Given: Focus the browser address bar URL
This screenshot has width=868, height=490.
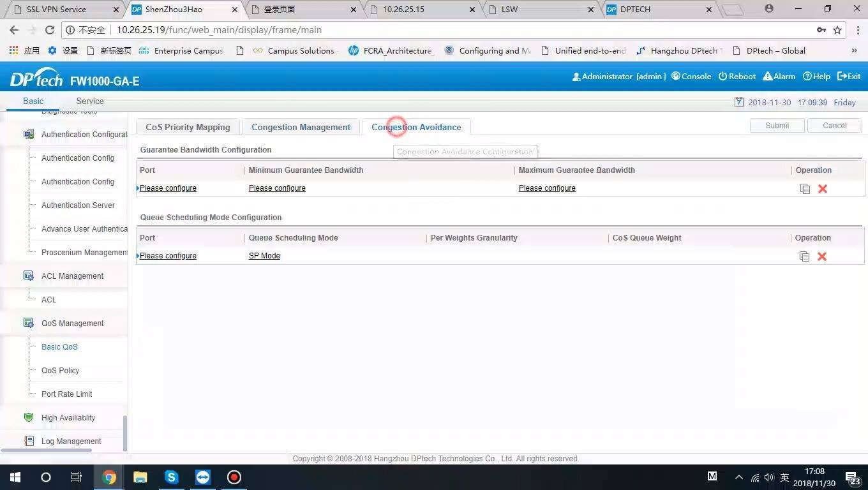Looking at the screenshot, I should pyautogui.click(x=219, y=30).
